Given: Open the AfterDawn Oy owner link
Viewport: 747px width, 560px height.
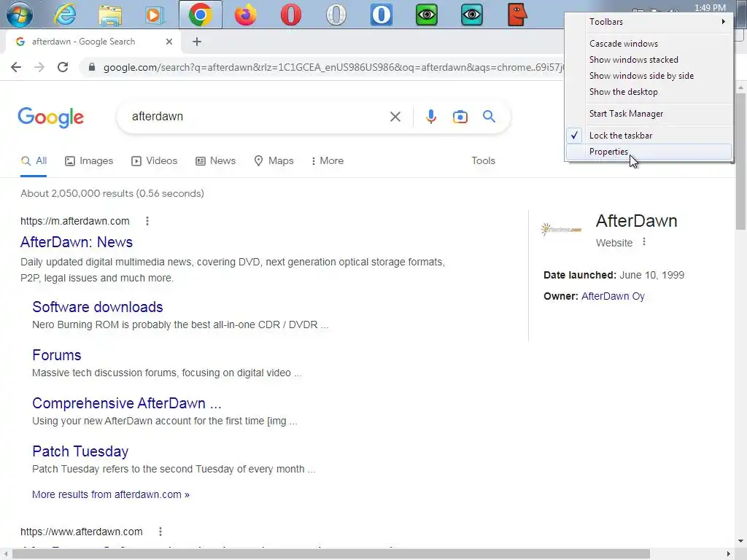Looking at the screenshot, I should (613, 296).
